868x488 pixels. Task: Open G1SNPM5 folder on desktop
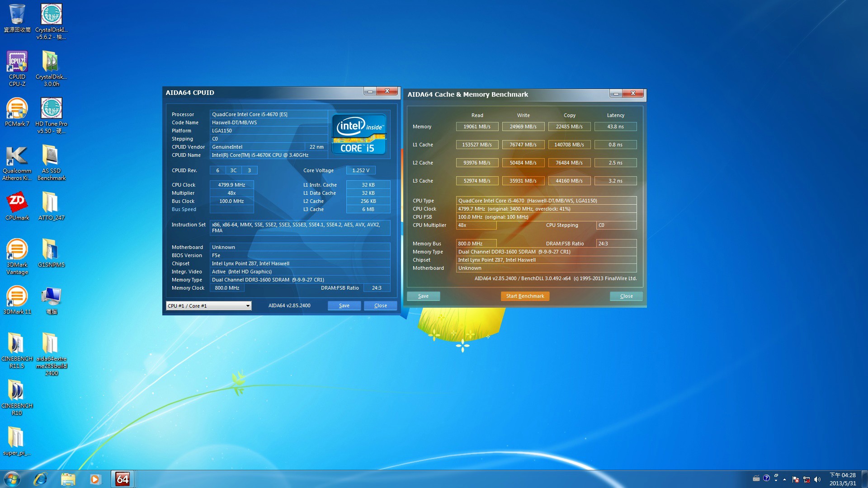pyautogui.click(x=52, y=253)
